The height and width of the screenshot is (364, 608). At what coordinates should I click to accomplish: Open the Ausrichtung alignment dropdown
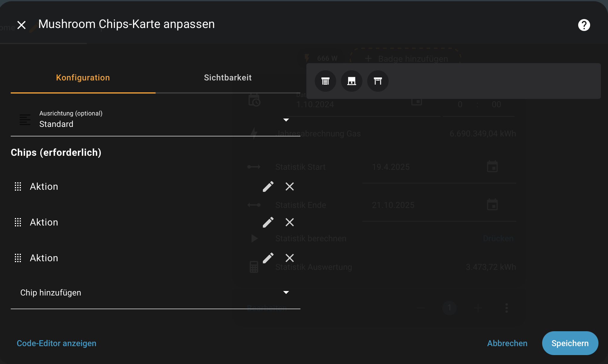click(x=155, y=120)
